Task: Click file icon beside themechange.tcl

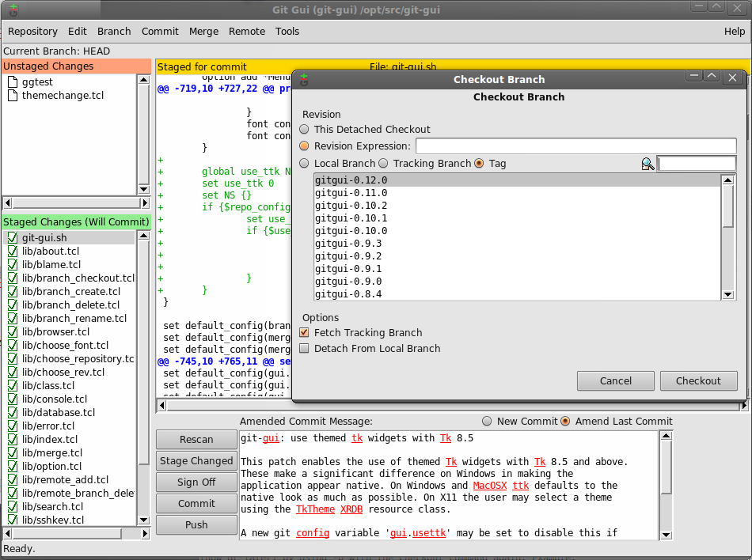Action: (13, 95)
